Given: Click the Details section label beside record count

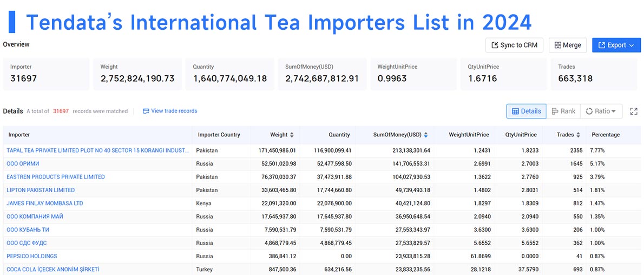Looking at the screenshot, I should coord(13,111).
